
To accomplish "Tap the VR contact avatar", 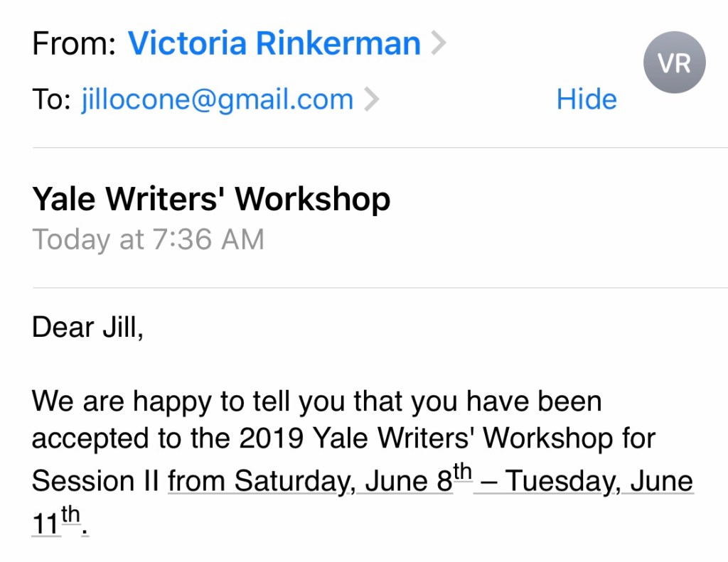I will click(674, 64).
